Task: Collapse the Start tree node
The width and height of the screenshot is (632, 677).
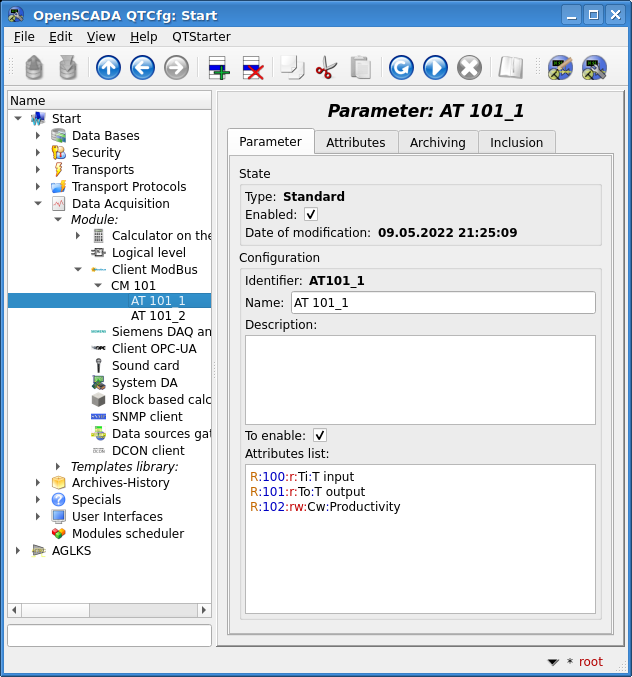Action: tap(18, 118)
